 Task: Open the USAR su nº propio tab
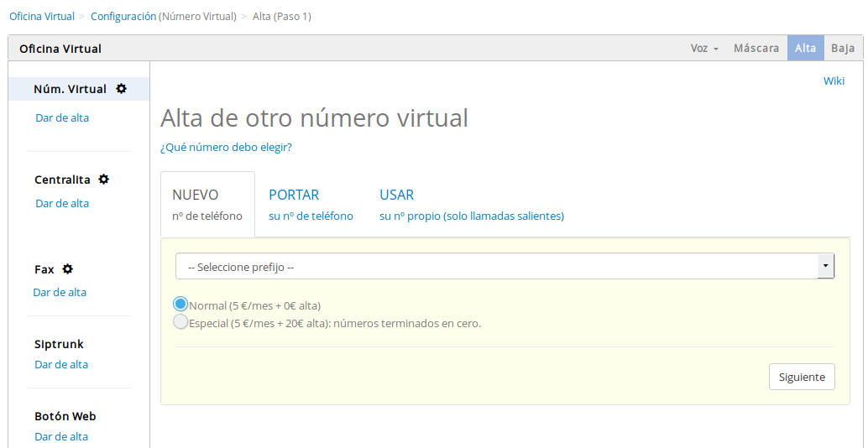pyautogui.click(x=471, y=205)
